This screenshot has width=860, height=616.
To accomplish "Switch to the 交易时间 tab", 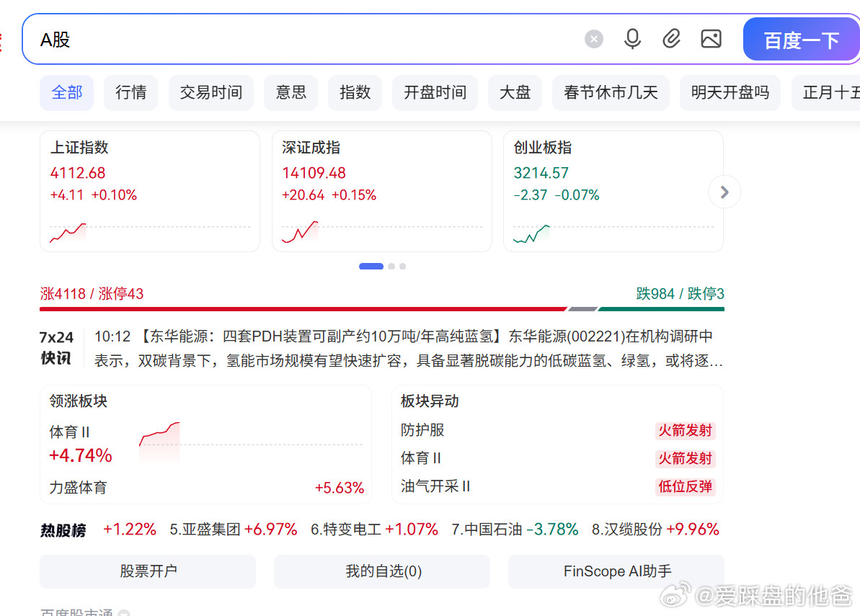I will (211, 92).
